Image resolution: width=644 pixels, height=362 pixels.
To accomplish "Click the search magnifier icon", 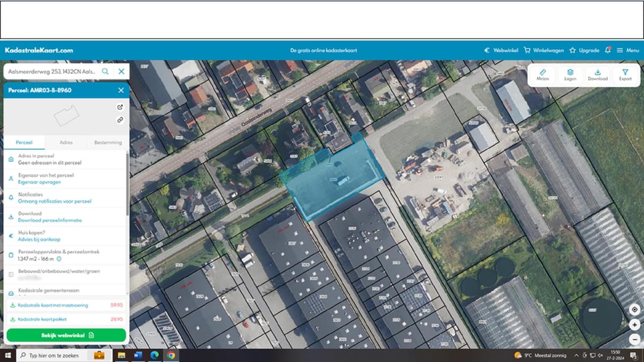I will pos(105,71).
